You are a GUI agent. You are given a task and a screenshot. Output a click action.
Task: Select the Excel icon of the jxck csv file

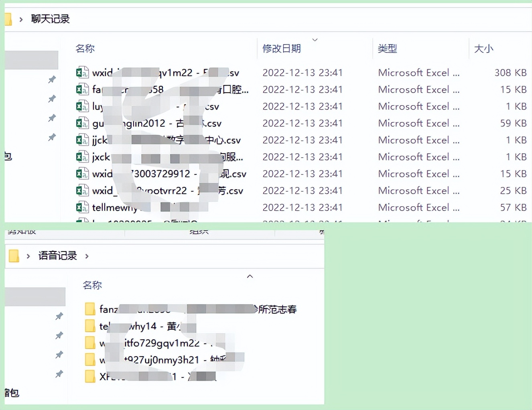pos(82,156)
